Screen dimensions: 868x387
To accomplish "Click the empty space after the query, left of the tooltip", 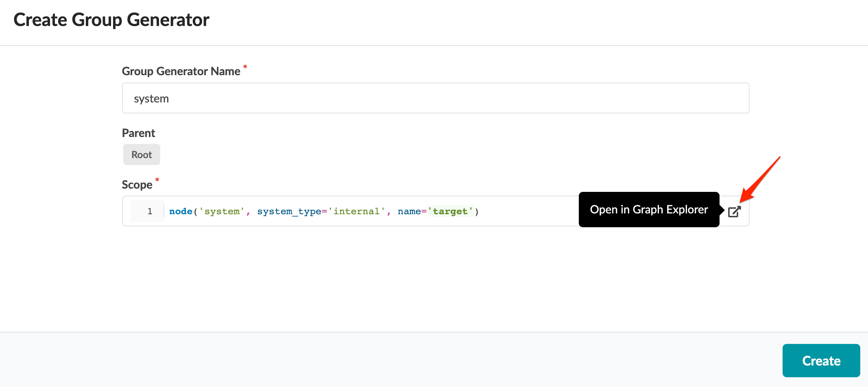I will pos(529,211).
